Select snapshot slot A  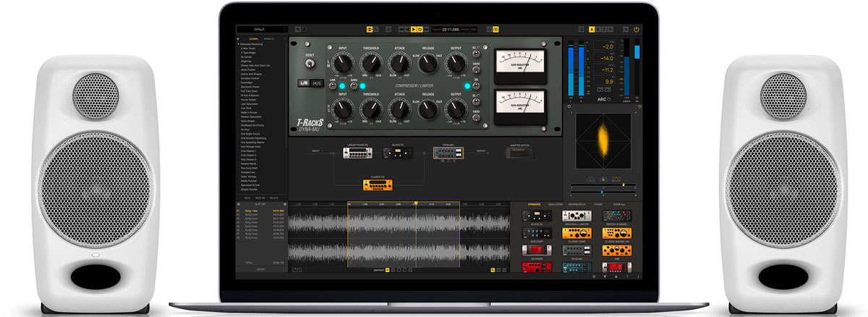tap(592, 30)
